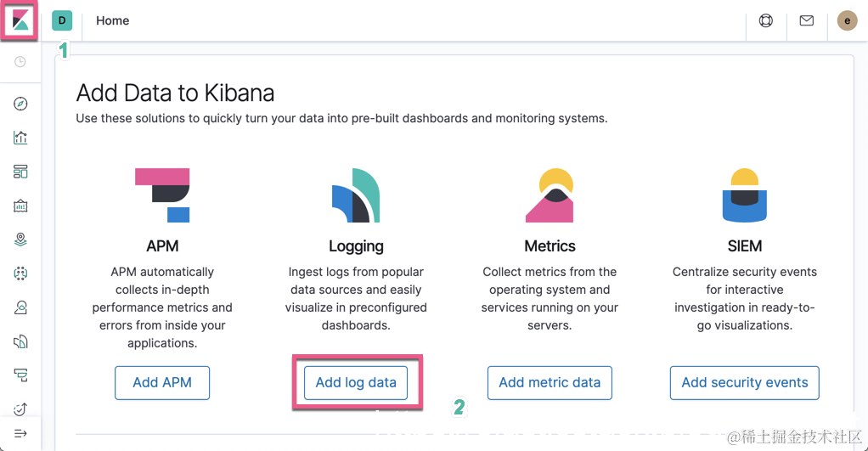Open the Recently viewed clock icon
Screen dimensions: 868x451
pyautogui.click(x=20, y=62)
